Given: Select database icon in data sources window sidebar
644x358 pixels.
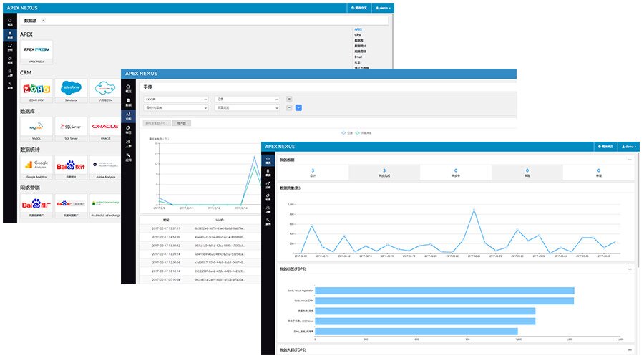Looking at the screenshot, I should tap(10, 34).
